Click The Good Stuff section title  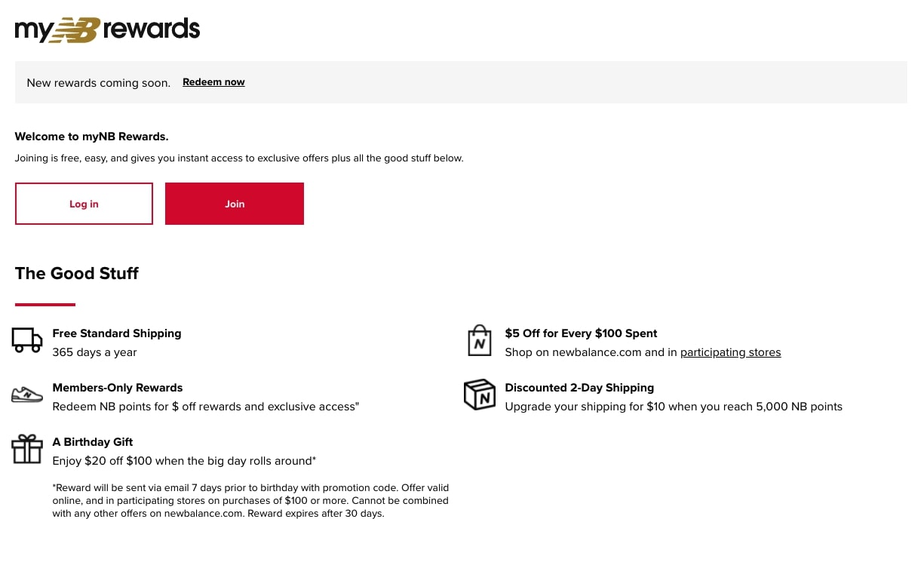coord(77,273)
